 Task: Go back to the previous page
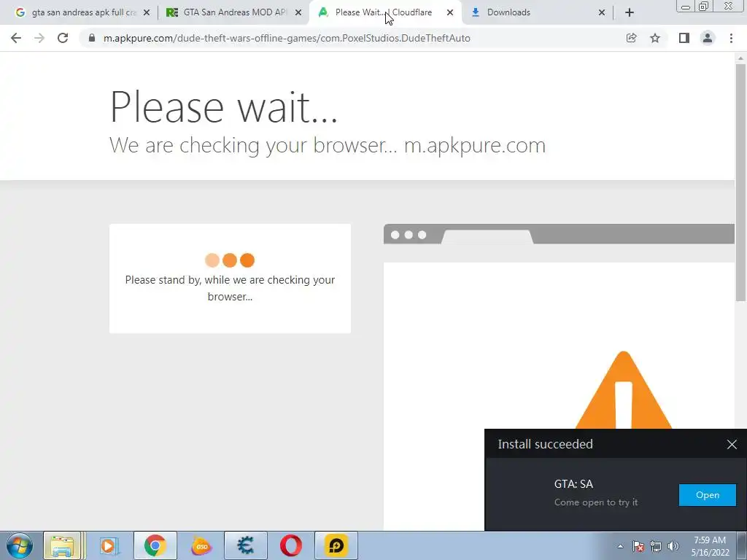point(16,38)
